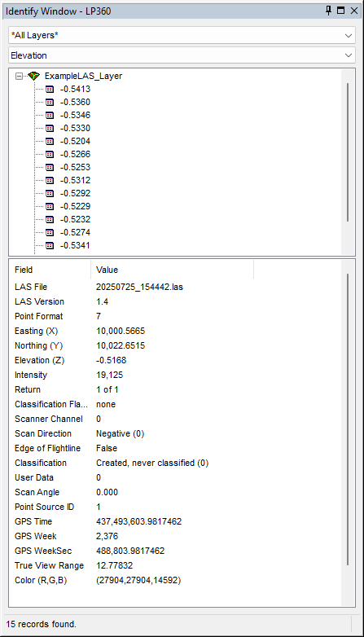The height and width of the screenshot is (637, 364).
Task: Click the Return value 1 of 1
Action: 107,389
